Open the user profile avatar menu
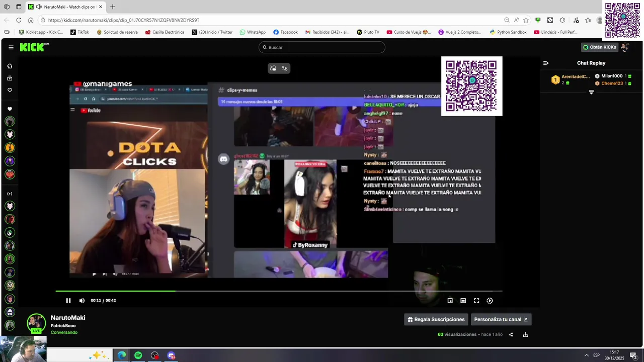The image size is (644, 362). 625,47
